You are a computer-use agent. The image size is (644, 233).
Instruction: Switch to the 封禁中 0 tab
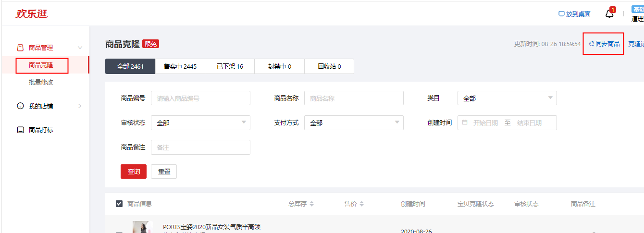click(x=280, y=66)
